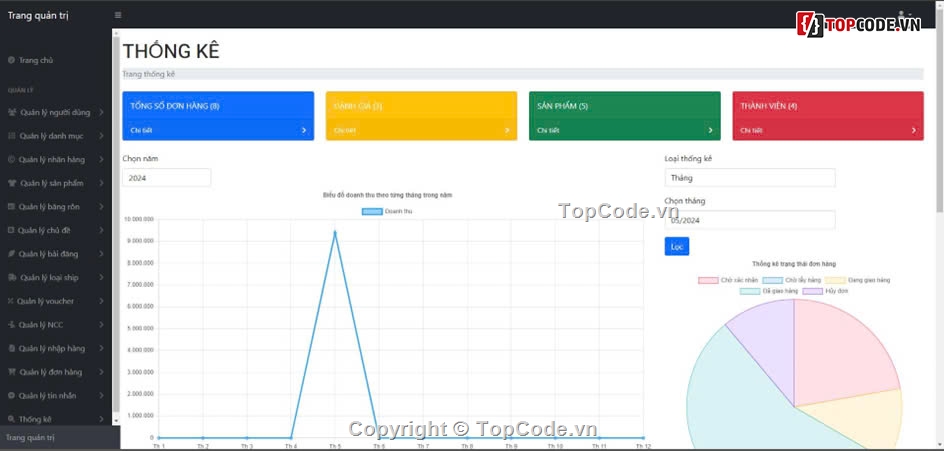
Task: Click the chat icon beside Quản lý tin nhắn
Action: pyautogui.click(x=11, y=396)
